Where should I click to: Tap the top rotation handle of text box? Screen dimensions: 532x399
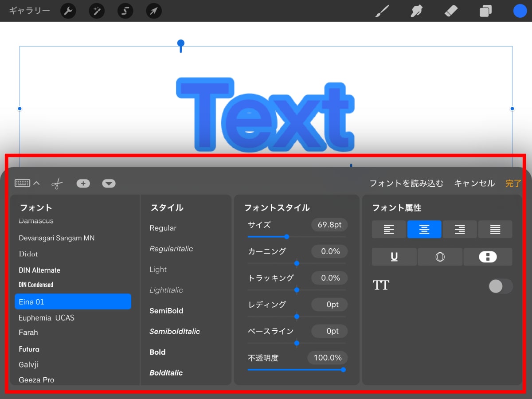(180, 43)
